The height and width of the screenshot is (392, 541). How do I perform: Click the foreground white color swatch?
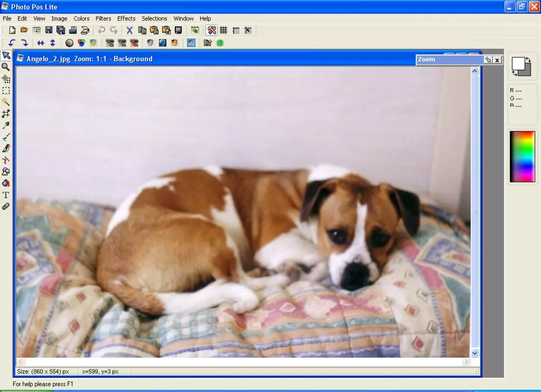click(x=517, y=63)
